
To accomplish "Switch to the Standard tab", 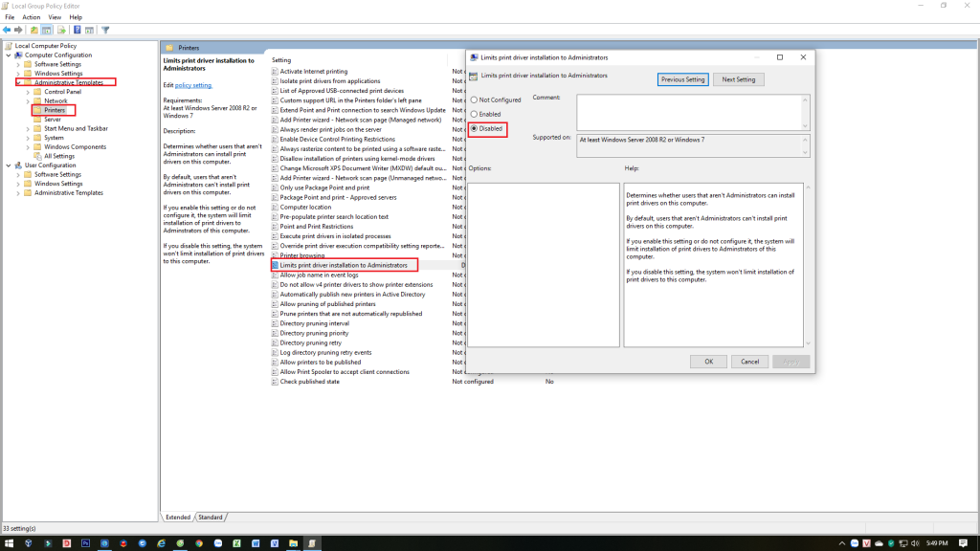I will 211,518.
